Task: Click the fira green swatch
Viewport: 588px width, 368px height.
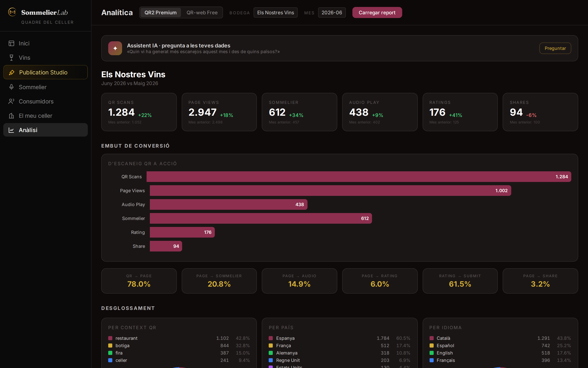Action: 110,353
